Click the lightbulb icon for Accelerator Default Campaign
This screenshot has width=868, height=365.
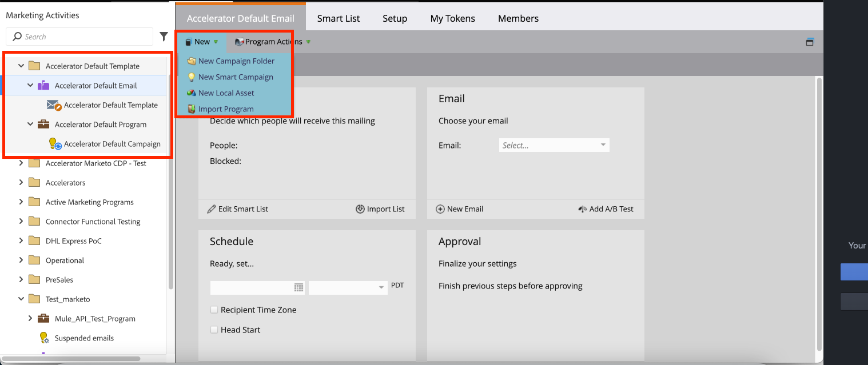pyautogui.click(x=54, y=144)
